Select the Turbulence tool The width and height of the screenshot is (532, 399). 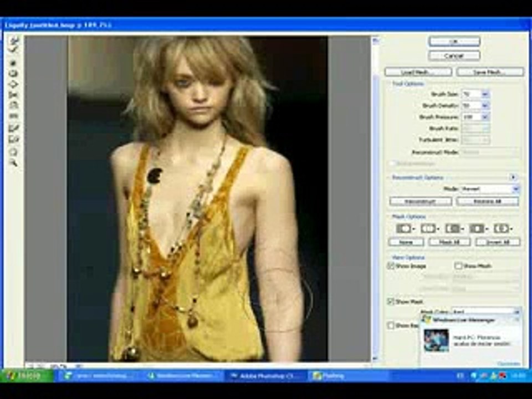[x=14, y=117]
